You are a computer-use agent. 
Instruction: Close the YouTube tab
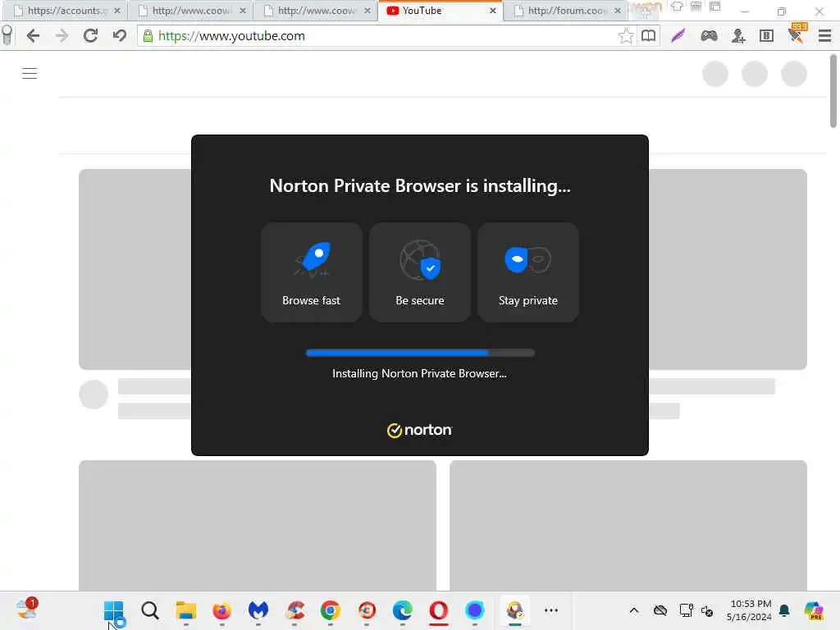(x=493, y=11)
